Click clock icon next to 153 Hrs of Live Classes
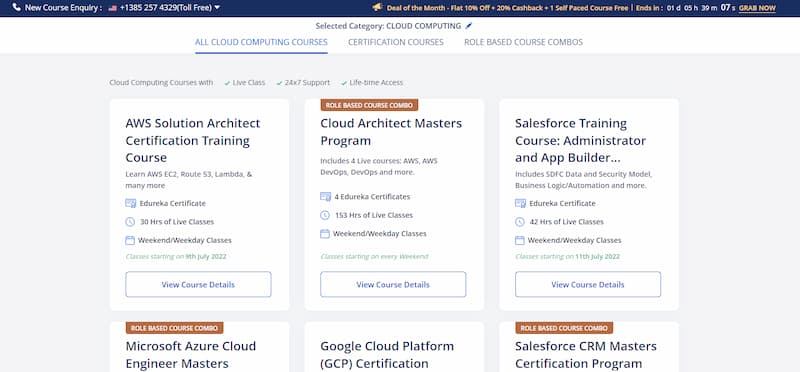Image resolution: width=800 pixels, height=372 pixels. click(325, 215)
